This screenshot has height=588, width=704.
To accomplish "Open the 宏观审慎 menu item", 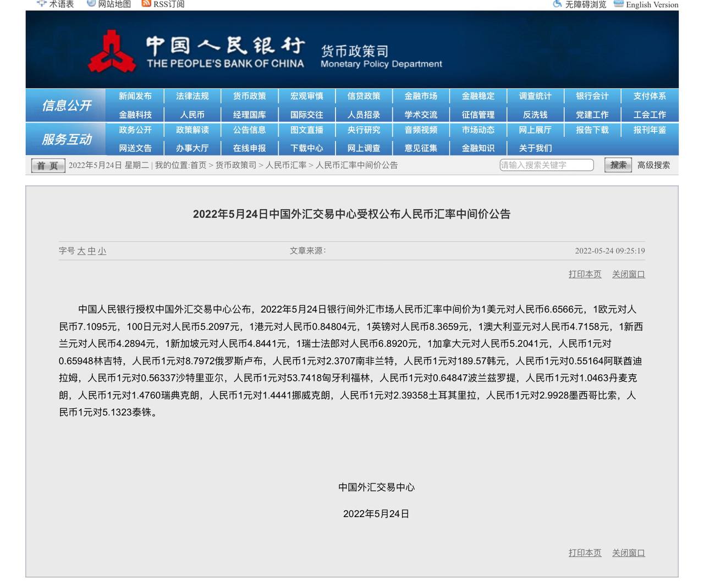I will pos(306,96).
